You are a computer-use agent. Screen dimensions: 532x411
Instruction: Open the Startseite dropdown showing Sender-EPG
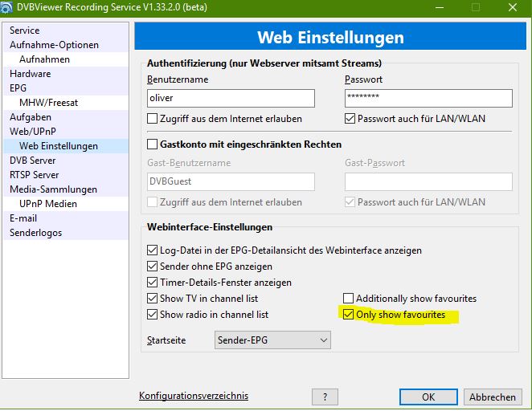[272, 340]
